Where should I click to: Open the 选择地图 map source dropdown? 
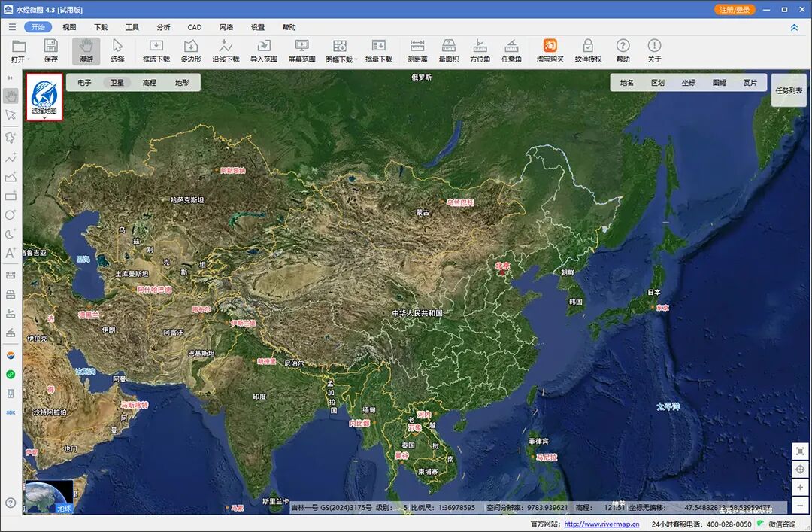tap(44, 97)
